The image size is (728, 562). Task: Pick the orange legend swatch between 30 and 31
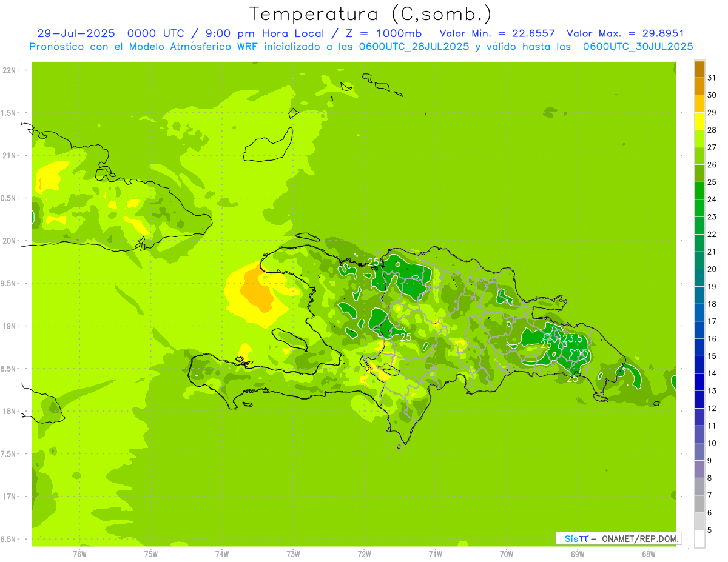[699, 87]
